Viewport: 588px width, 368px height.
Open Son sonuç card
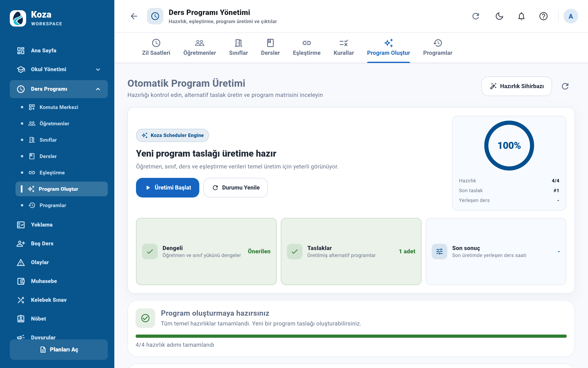pyautogui.click(x=496, y=251)
